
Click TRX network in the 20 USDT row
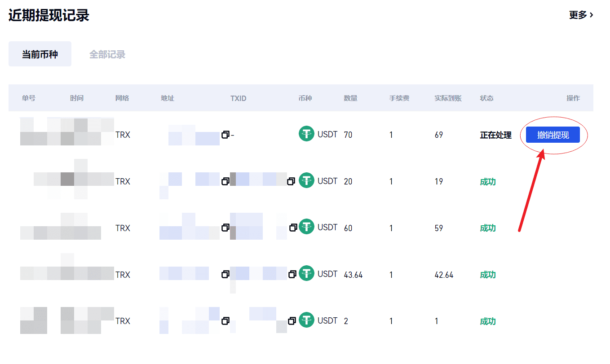click(123, 181)
